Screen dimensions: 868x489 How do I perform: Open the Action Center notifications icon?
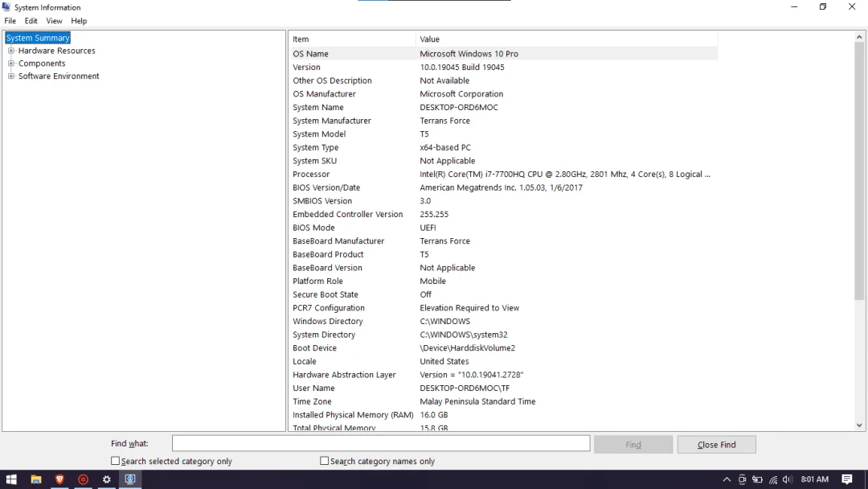click(x=847, y=479)
